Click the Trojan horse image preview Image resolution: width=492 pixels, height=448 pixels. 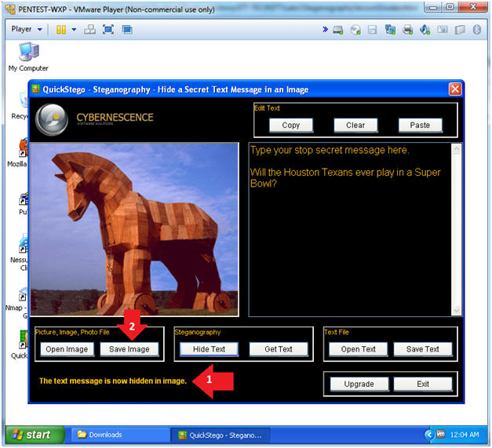[134, 229]
